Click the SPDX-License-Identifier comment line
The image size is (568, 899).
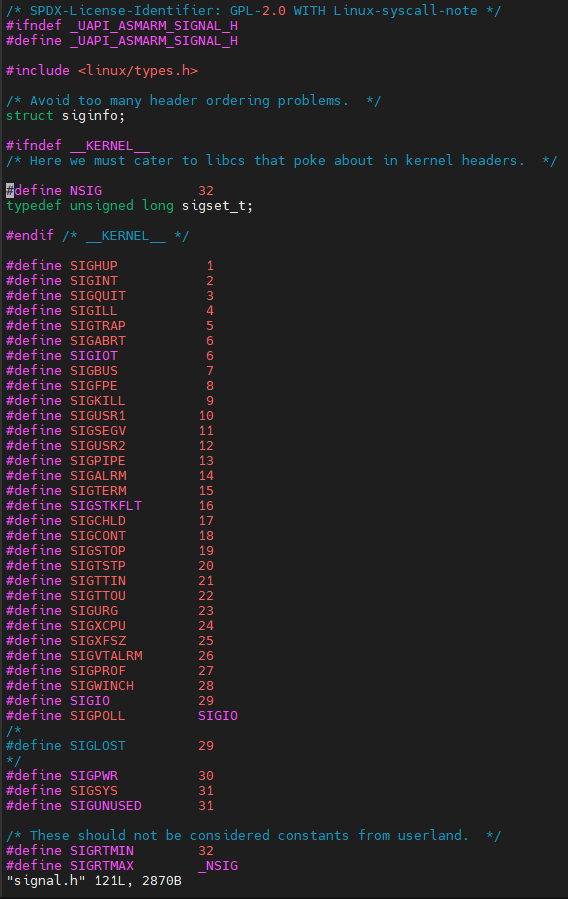[253, 10]
